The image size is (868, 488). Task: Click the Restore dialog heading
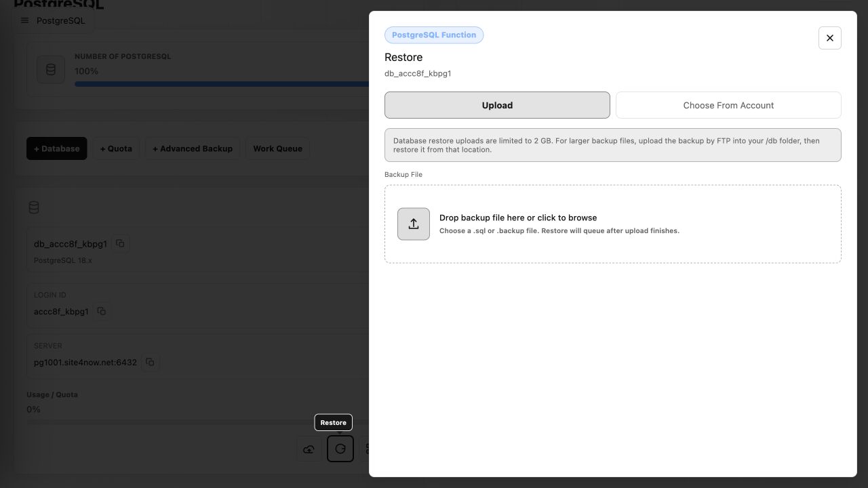[x=403, y=57]
